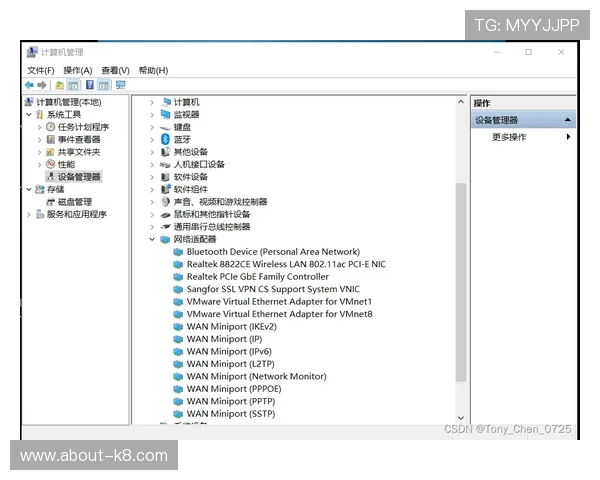Select WAN Miniport (PPPOE)
The height and width of the screenshot is (480, 600).
click(234, 389)
